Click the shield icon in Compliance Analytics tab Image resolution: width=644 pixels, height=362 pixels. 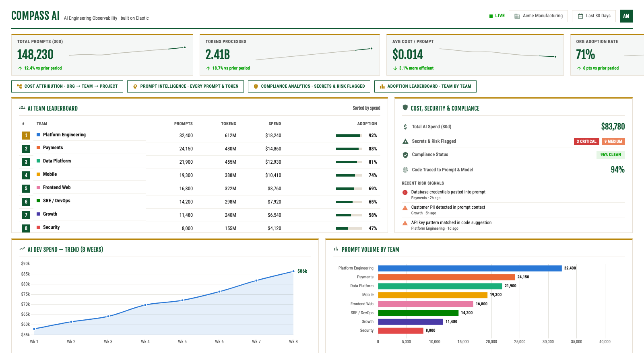click(256, 86)
